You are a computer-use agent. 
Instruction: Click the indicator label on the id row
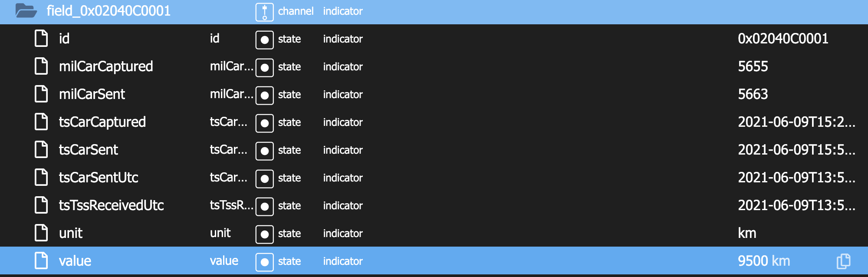pyautogui.click(x=342, y=39)
